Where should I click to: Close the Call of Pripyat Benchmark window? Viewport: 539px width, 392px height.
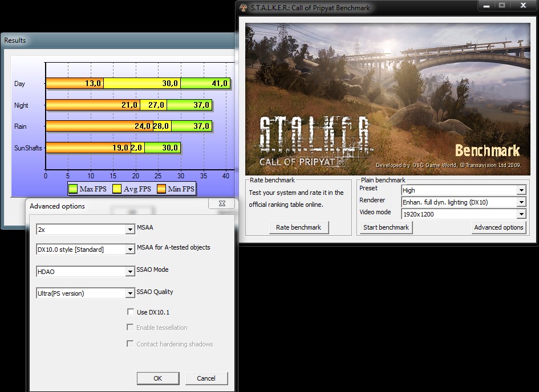point(523,6)
